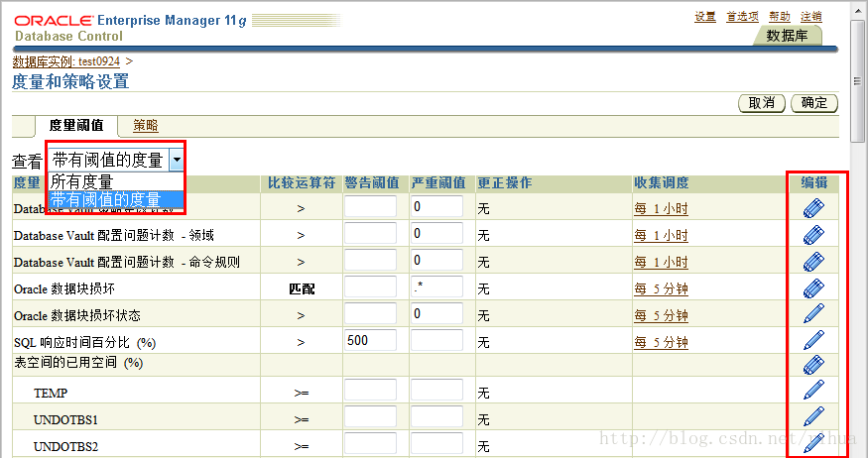Open the 首选项 link
Viewport: 868px width, 458px height.
(x=742, y=17)
